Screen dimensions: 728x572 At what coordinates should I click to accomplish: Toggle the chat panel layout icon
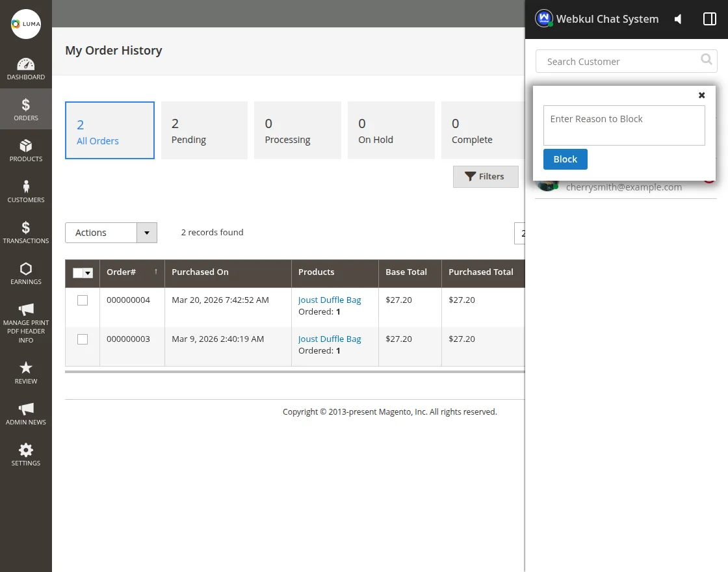(710, 19)
